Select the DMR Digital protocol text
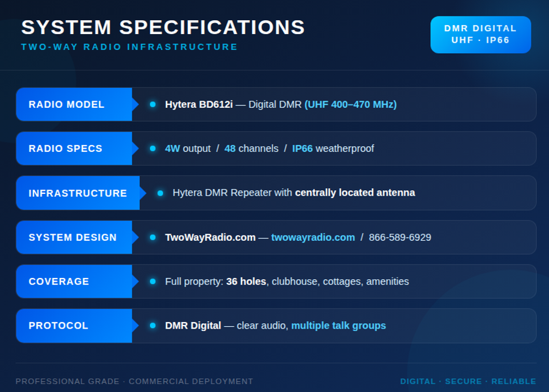Image resolution: width=549 pixels, height=392 pixels. pos(193,326)
